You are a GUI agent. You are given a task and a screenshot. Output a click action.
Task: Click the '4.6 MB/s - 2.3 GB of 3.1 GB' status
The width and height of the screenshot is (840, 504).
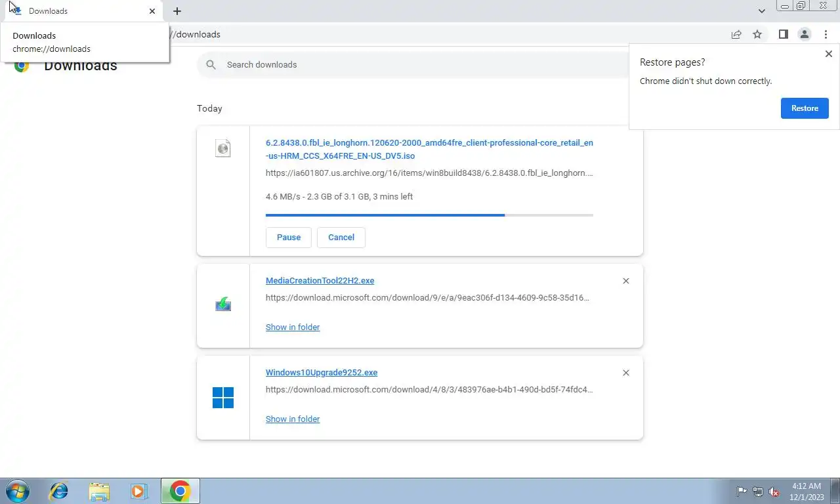(x=339, y=196)
